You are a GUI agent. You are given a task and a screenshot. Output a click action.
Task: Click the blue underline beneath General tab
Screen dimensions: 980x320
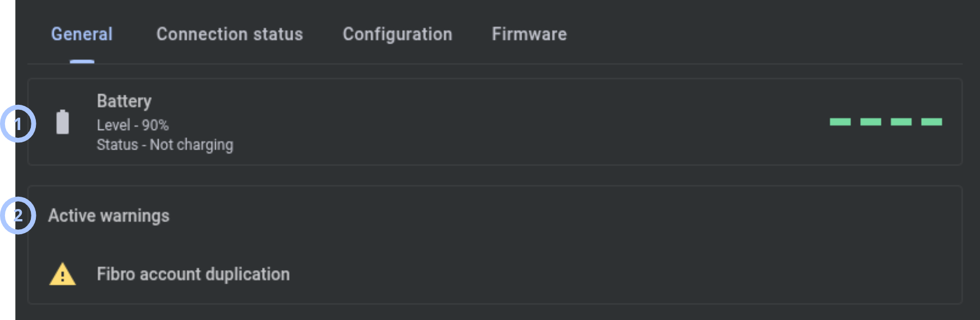tap(82, 62)
